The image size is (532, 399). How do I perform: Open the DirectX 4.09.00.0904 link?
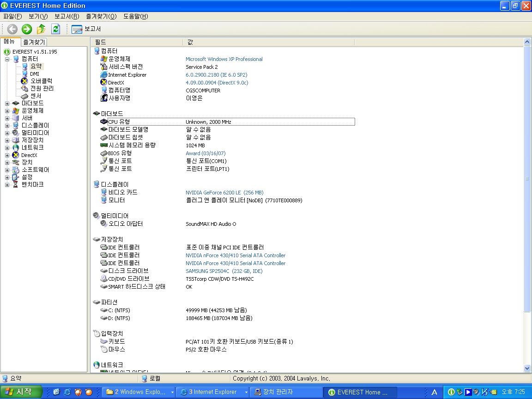tap(217, 83)
